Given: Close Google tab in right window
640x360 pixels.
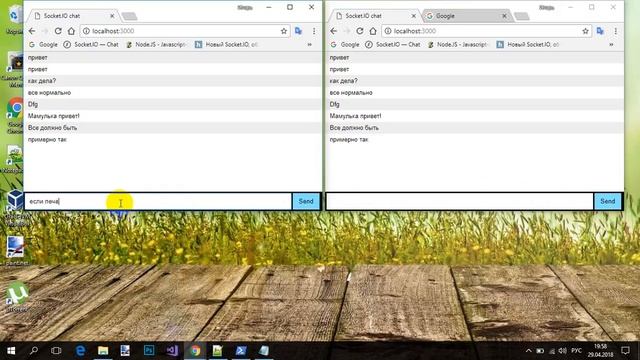Looking at the screenshot, I should tap(504, 16).
